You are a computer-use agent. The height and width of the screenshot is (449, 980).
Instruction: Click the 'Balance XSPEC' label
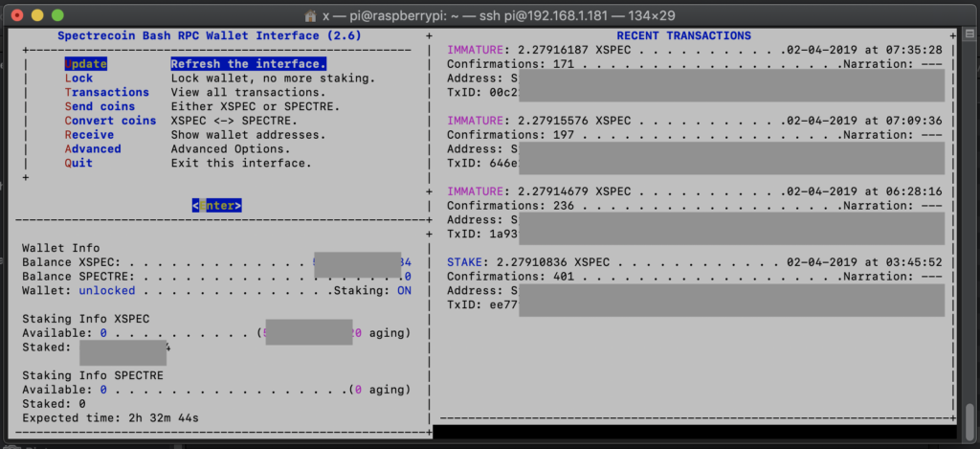pos(71,262)
